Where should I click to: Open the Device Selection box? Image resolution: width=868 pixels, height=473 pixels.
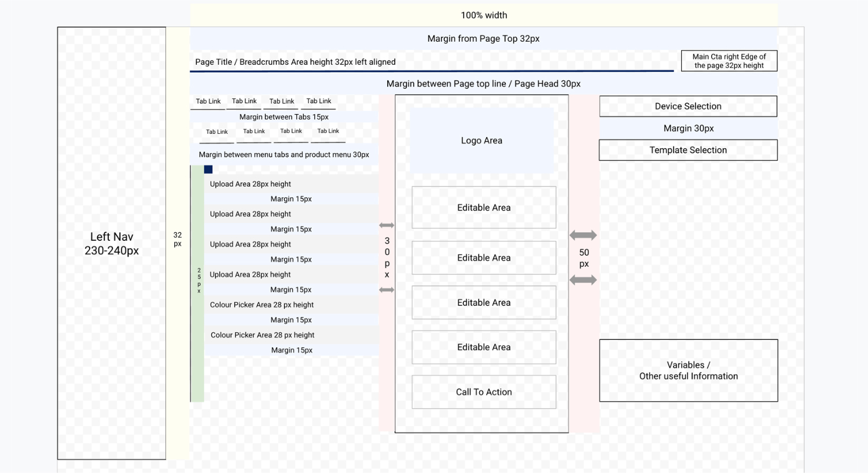pyautogui.click(x=688, y=107)
